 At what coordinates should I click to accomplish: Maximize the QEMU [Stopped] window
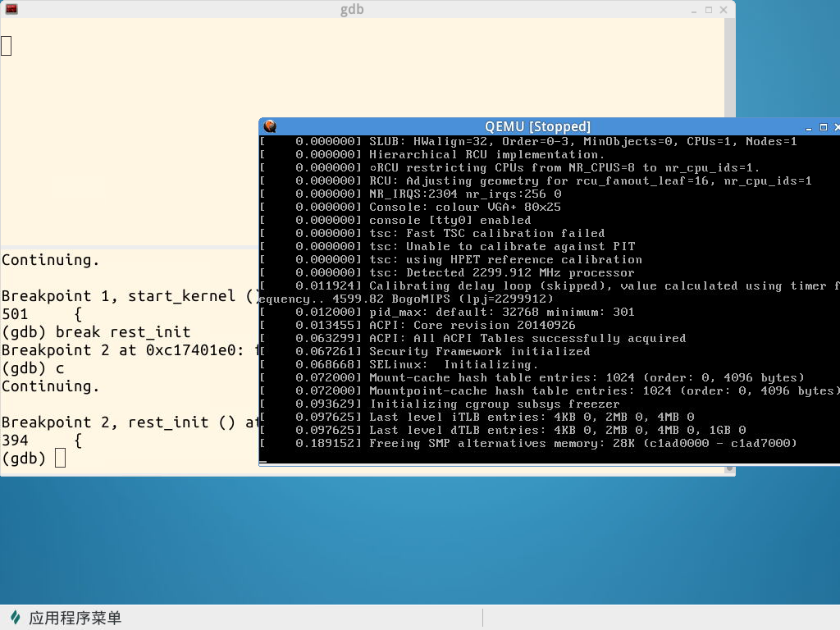tap(823, 127)
